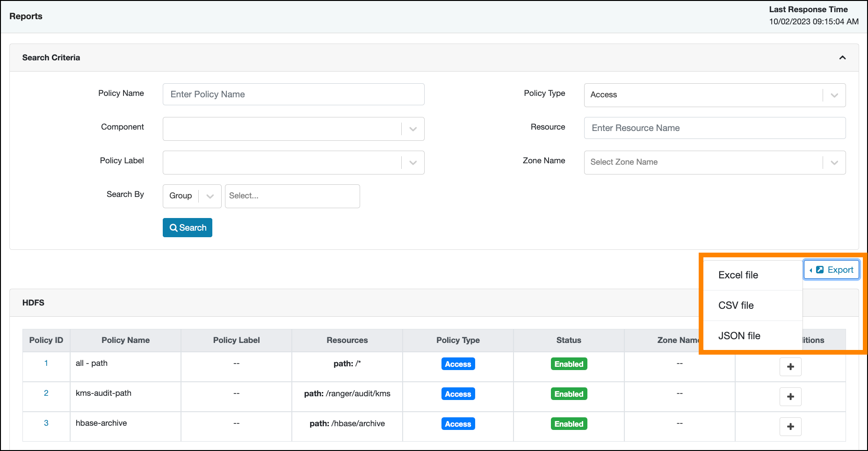Choose JSON file export option
Screen dimensions: 868x451
[739, 336]
